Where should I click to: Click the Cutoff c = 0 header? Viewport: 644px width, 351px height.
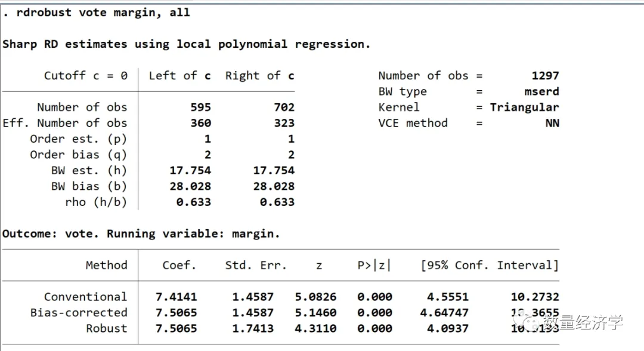click(x=85, y=76)
